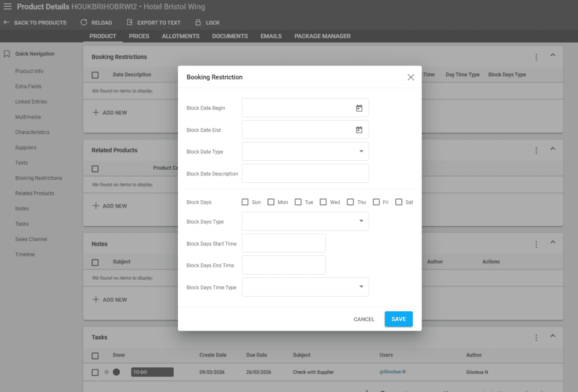Click the Reload icon
Screen dimensions: 578x392
point(84,23)
